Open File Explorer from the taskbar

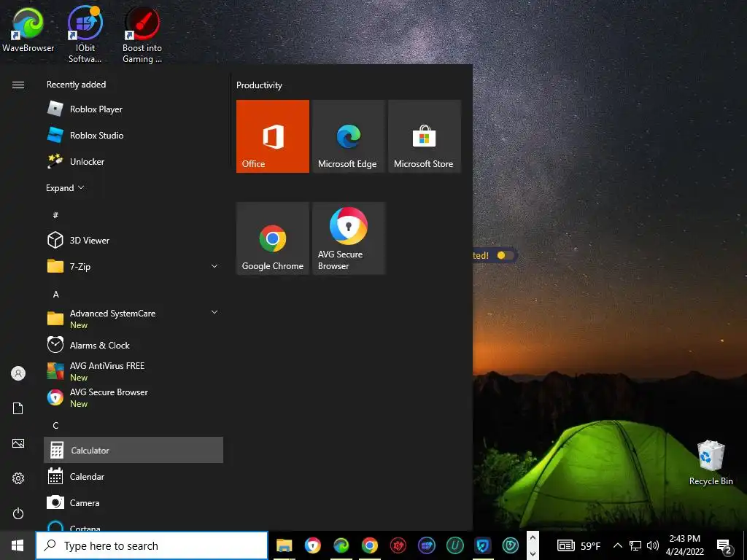[285, 545]
